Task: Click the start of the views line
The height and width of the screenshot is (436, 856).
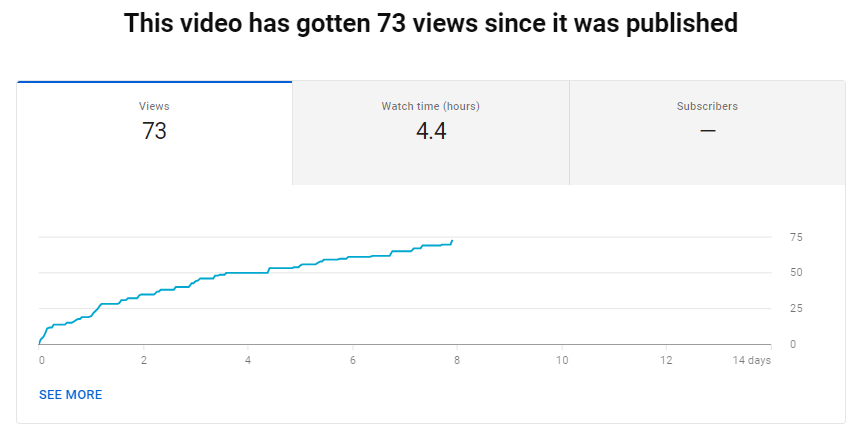Action: pos(40,341)
